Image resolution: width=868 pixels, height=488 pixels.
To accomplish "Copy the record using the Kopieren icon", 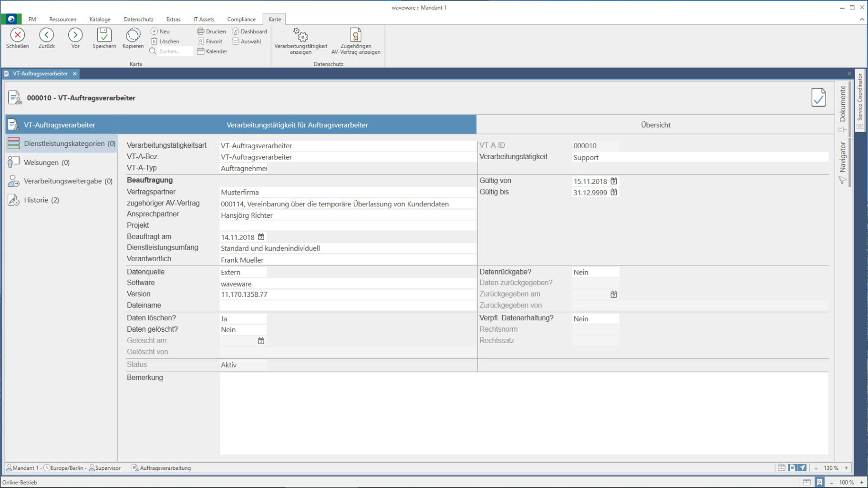I will 133,35.
